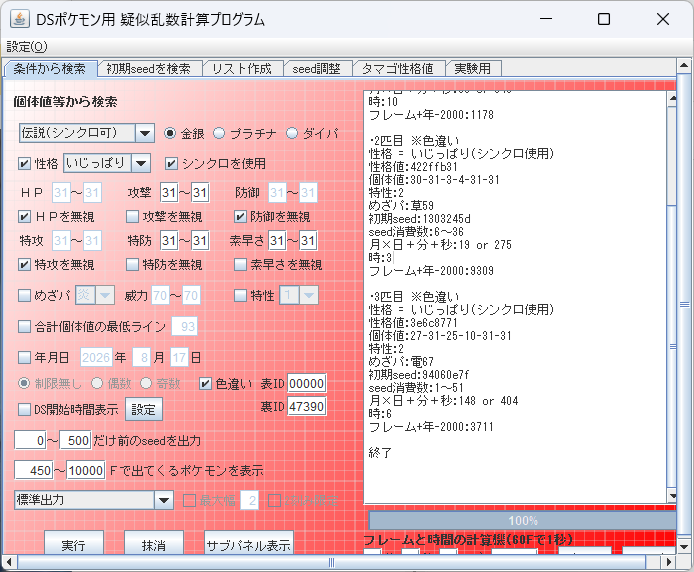Expand the 標準出力 dropdown

tap(164, 500)
